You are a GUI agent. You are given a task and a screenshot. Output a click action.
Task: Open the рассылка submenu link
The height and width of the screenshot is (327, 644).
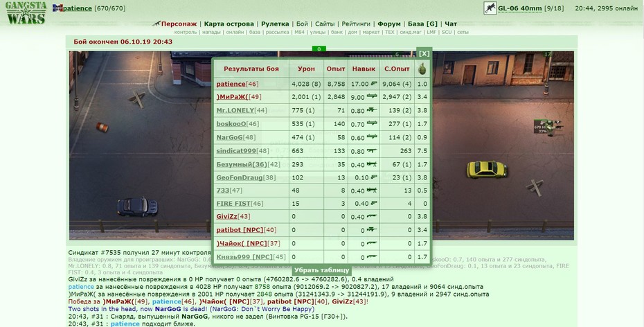point(277,32)
